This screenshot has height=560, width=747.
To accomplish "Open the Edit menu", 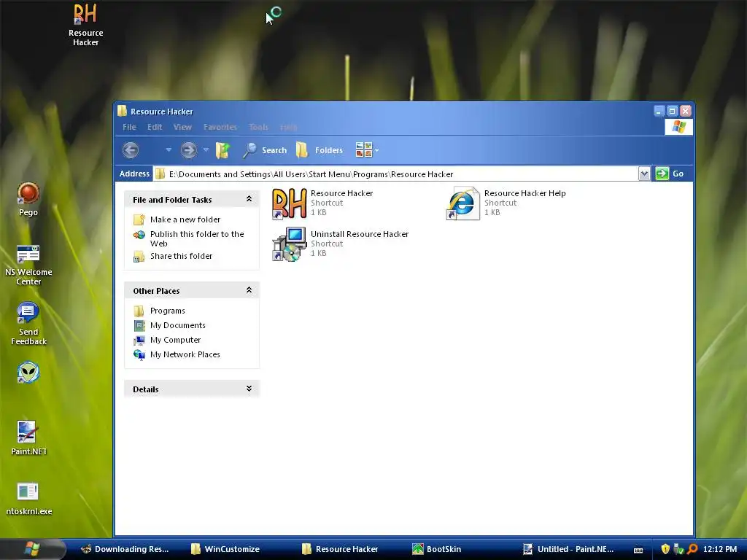I will tap(155, 127).
